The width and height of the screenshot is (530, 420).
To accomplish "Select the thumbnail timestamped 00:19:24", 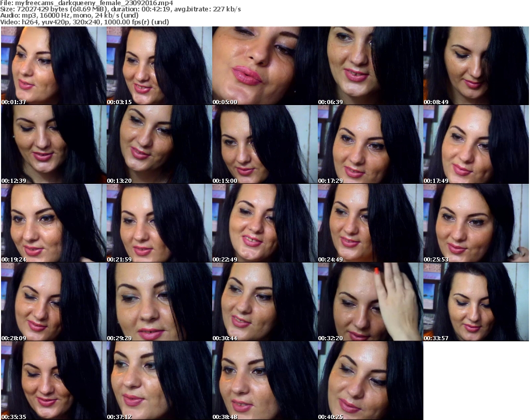I will click(x=54, y=223).
